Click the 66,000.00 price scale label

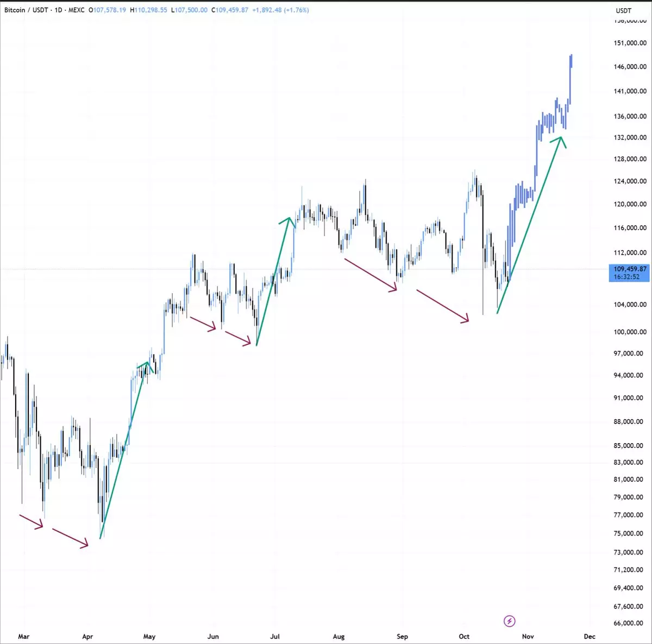[630, 623]
